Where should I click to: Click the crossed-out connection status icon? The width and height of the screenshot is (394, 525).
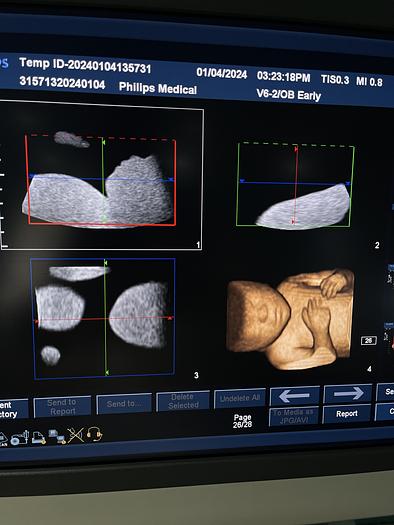(x=76, y=435)
